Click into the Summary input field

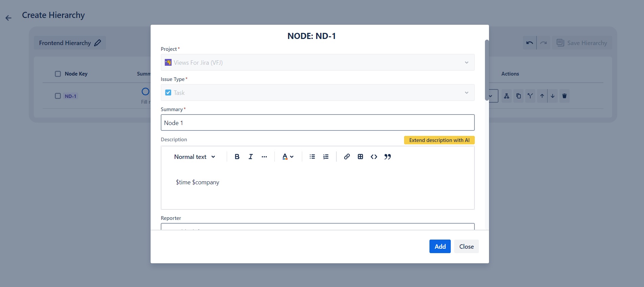(x=317, y=123)
